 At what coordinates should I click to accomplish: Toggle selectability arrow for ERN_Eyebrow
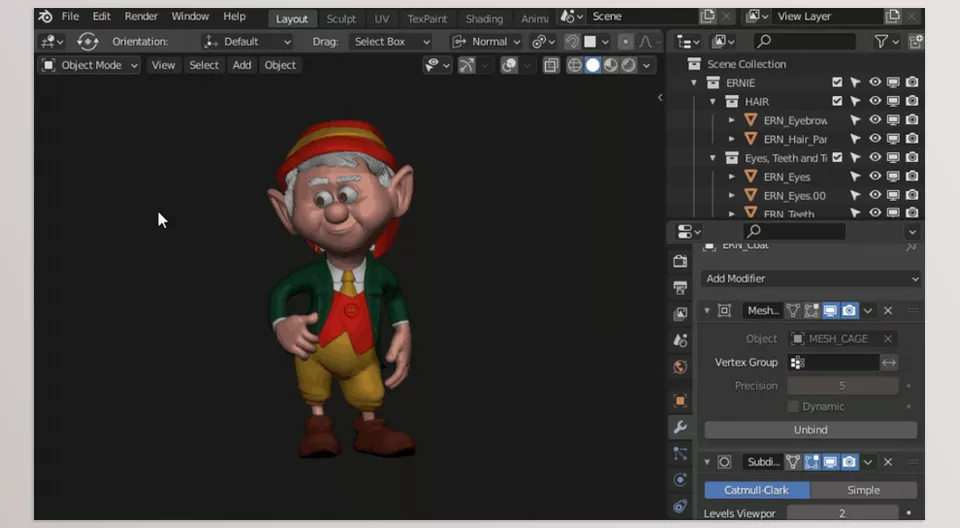855,120
